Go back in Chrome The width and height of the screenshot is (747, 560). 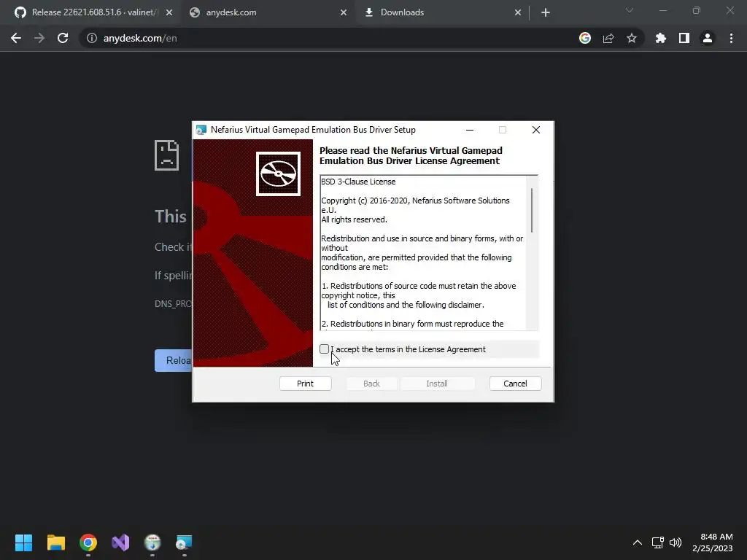click(x=16, y=38)
